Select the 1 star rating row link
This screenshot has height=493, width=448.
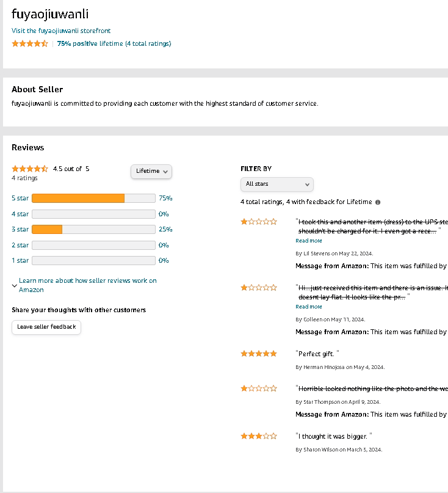20,260
